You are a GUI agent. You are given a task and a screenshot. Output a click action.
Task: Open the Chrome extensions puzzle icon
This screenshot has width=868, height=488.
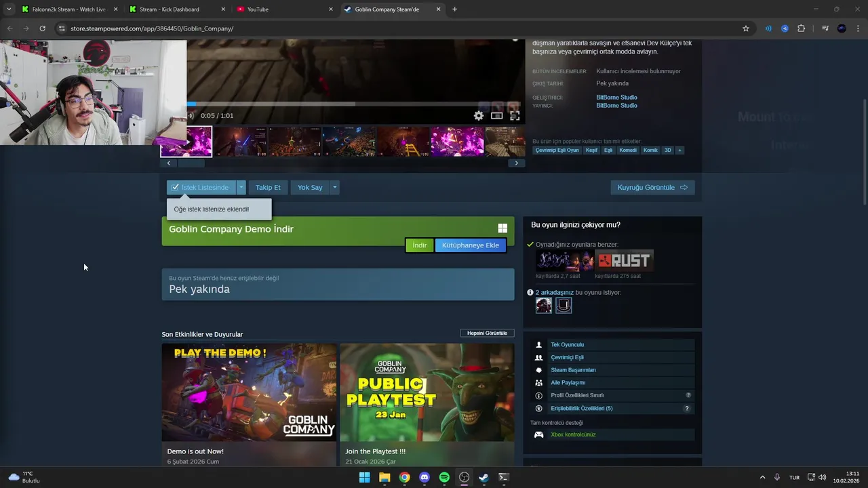point(802,28)
